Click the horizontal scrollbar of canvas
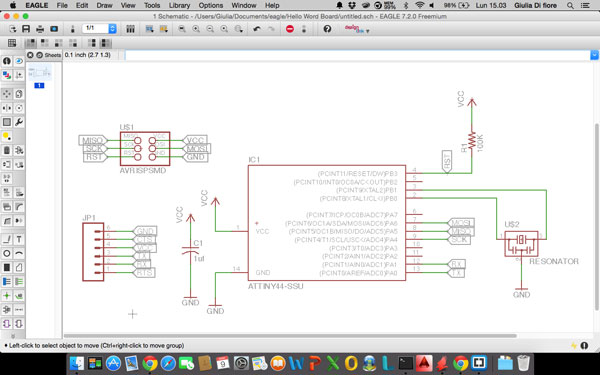This screenshot has height=375, width=600. pyautogui.click(x=290, y=336)
